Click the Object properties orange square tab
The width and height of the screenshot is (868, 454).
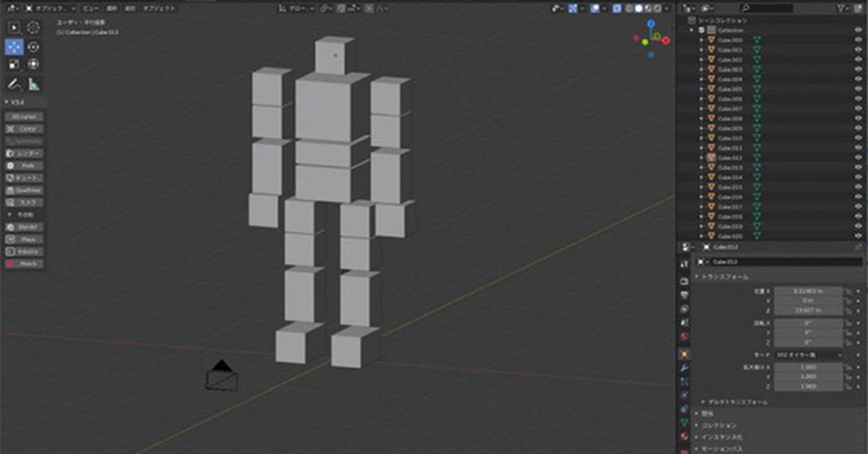tap(684, 354)
